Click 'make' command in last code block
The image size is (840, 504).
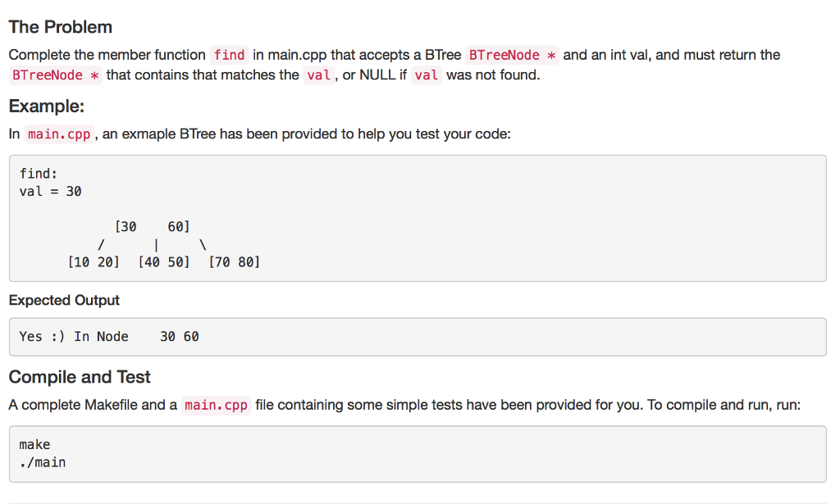pyautogui.click(x=34, y=445)
